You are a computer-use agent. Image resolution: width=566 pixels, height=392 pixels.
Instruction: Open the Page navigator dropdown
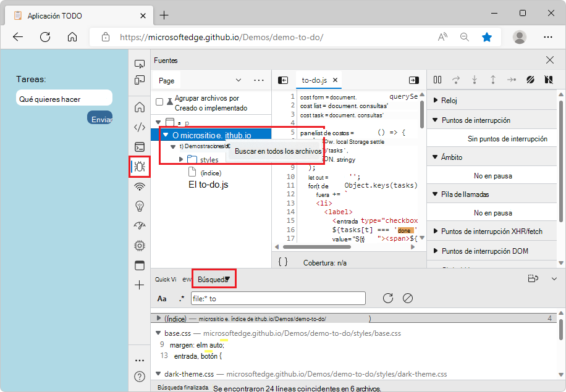[239, 80]
